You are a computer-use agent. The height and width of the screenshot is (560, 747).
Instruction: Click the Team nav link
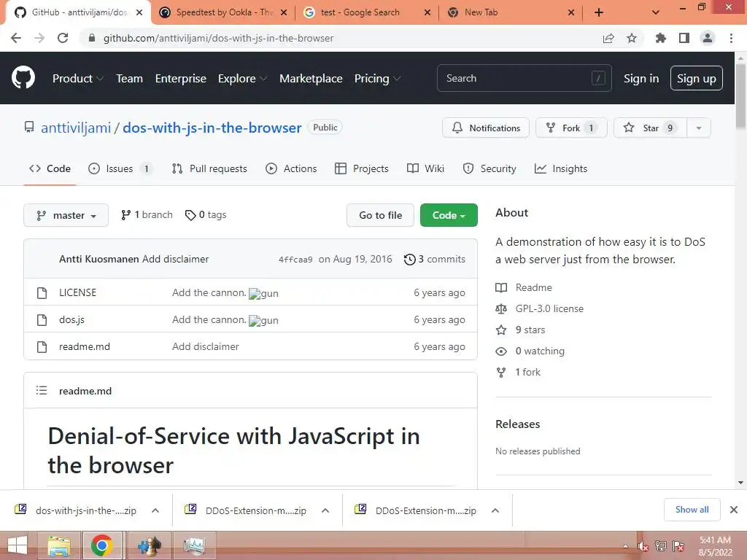[x=130, y=79]
